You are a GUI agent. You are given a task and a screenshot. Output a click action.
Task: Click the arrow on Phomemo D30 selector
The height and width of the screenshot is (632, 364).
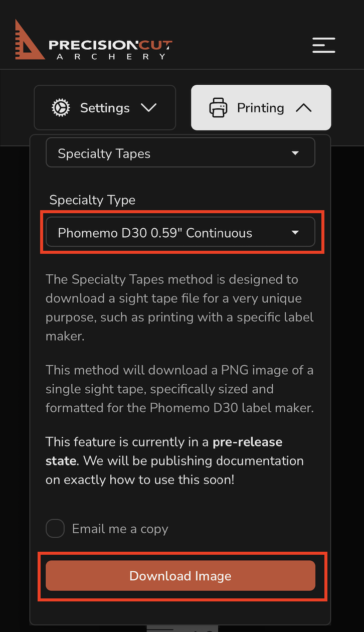(295, 232)
